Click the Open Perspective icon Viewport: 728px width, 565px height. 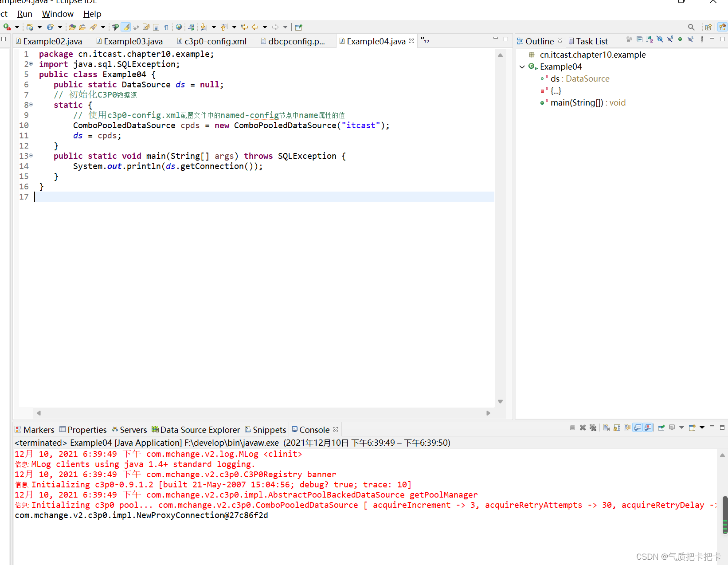click(x=708, y=27)
